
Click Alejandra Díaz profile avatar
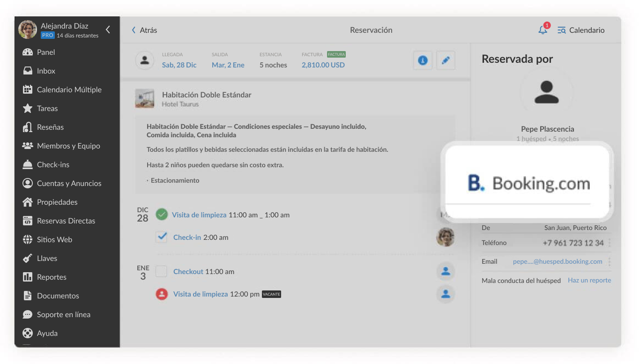(x=28, y=30)
